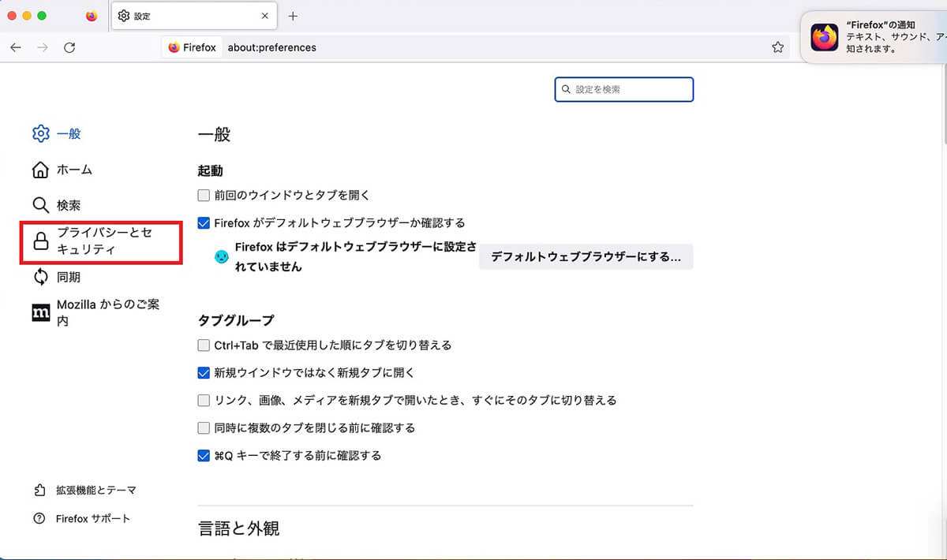Open 拡張機能とテーマ link
The height and width of the screenshot is (560, 947).
pos(96,490)
